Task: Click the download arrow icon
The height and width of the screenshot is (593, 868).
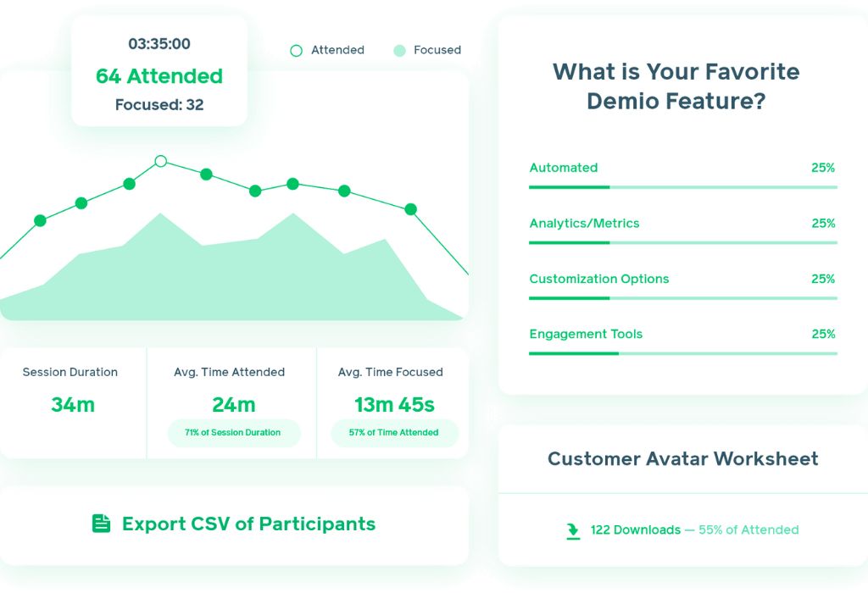Action: click(x=574, y=530)
